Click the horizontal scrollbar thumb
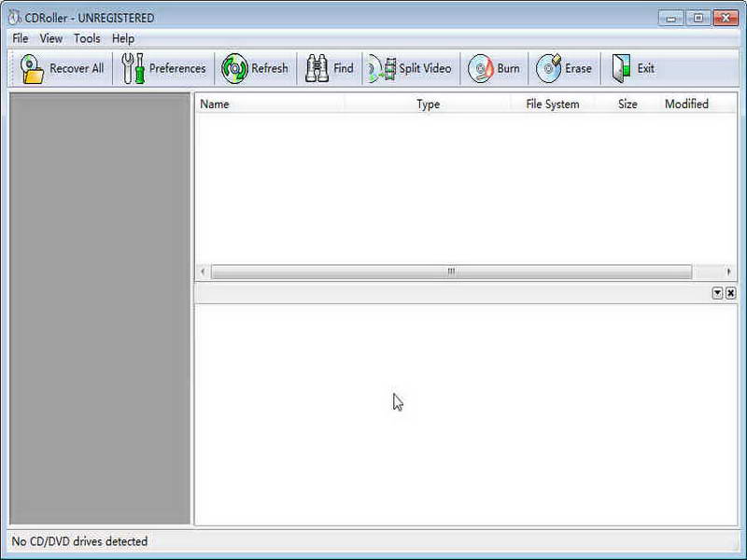The height and width of the screenshot is (560, 747). coord(451,272)
